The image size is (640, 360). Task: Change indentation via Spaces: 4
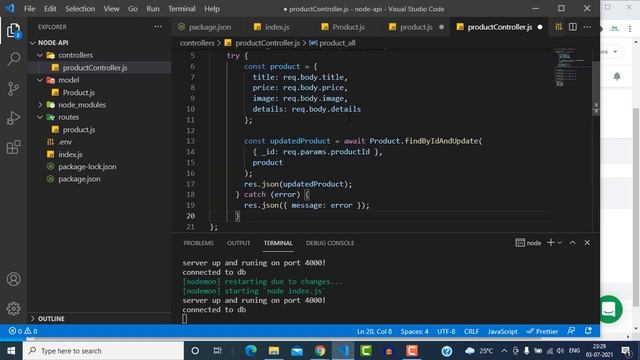tap(414, 331)
